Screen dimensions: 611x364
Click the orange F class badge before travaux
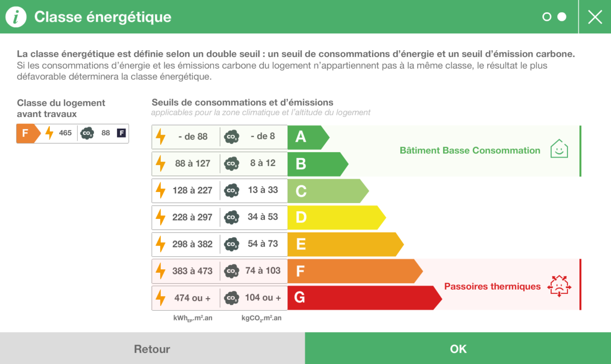pyautogui.click(x=28, y=133)
